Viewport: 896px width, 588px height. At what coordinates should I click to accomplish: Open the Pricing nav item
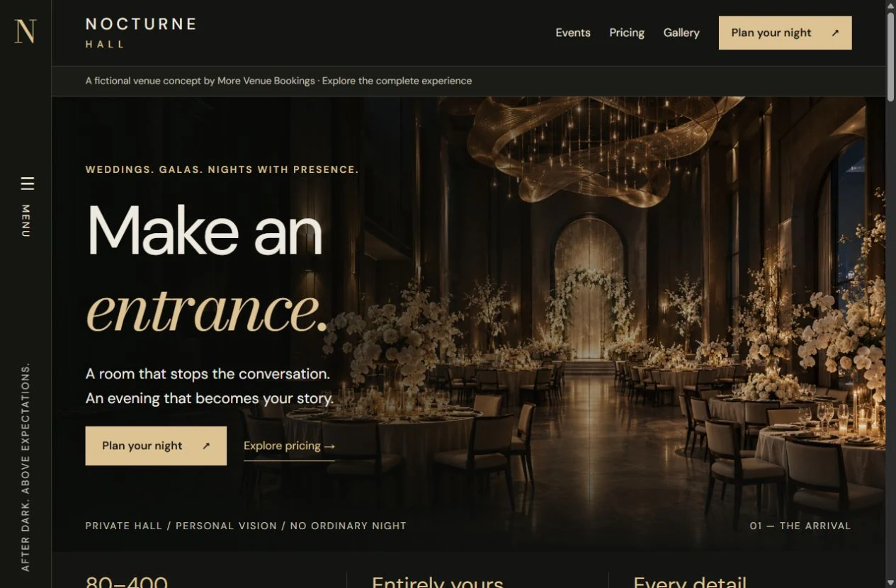[x=626, y=33]
